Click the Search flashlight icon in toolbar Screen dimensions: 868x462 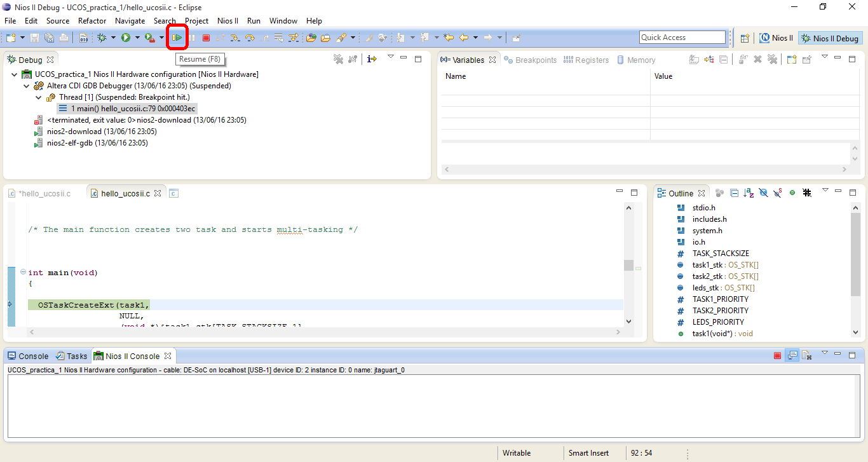click(x=341, y=38)
